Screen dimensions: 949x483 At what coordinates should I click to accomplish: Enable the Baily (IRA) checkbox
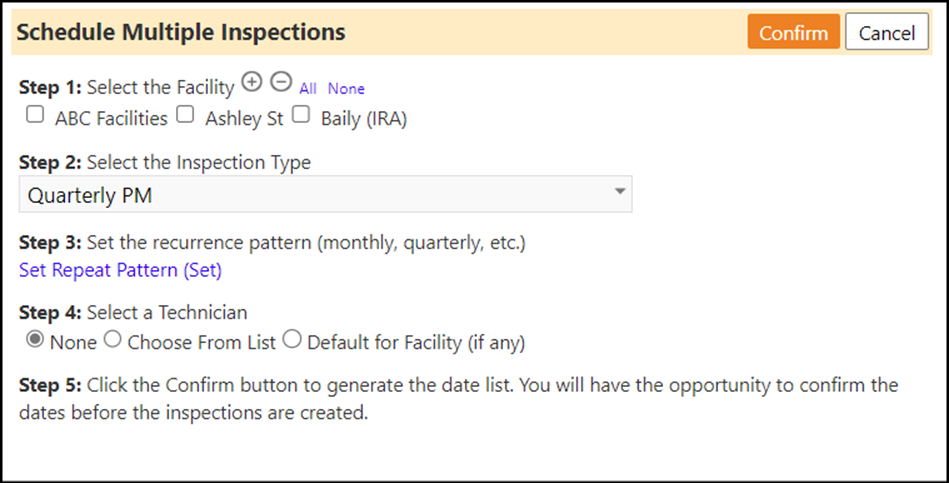click(301, 114)
